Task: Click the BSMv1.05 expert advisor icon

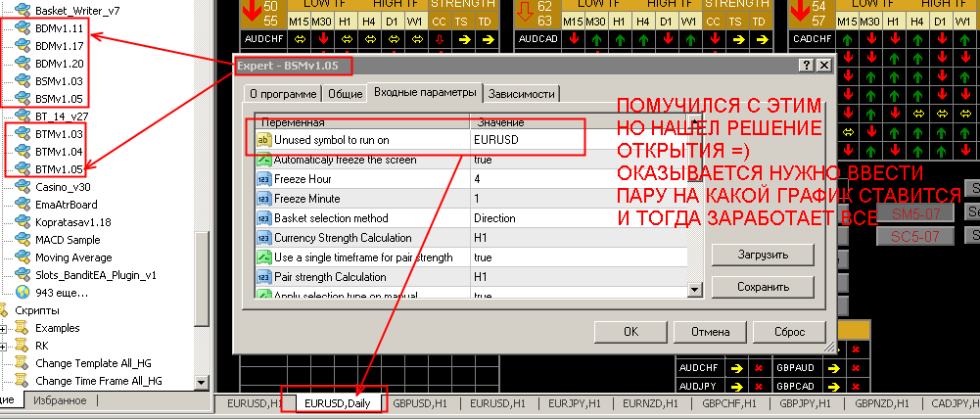Action: (23, 98)
